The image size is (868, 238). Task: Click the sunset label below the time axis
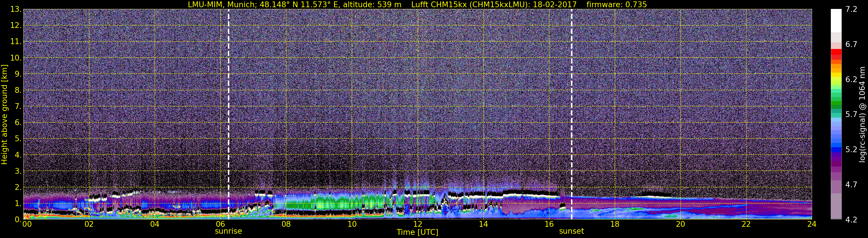[572, 231]
